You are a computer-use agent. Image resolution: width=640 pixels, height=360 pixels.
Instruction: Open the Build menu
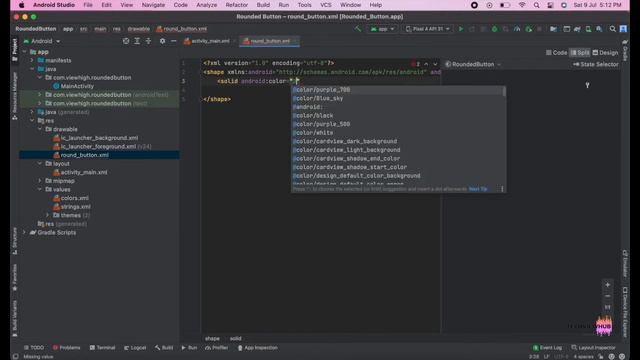click(x=263, y=5)
